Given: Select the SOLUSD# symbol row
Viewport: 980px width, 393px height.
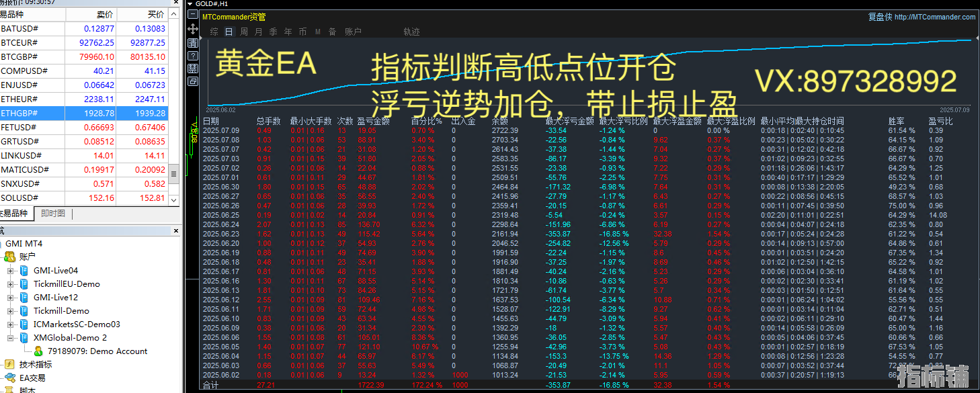Looking at the screenshot, I should tap(84, 198).
